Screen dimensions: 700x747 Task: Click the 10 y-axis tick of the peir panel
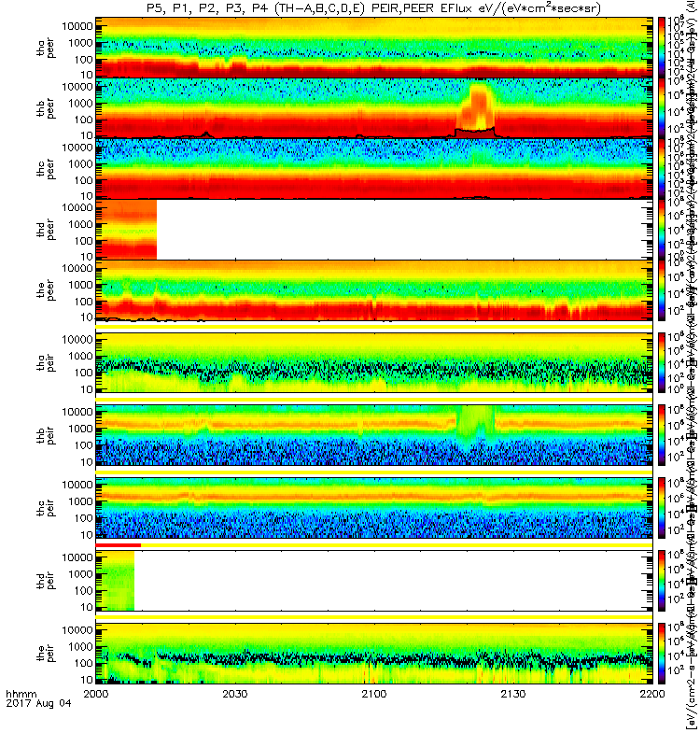pos(86,680)
